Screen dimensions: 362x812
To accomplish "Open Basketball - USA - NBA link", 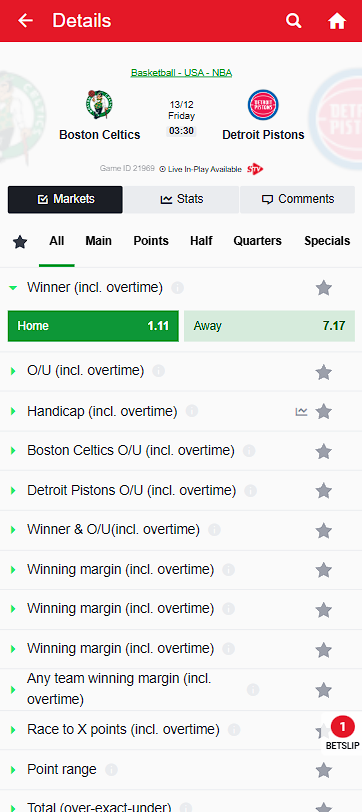I will [x=181, y=73].
